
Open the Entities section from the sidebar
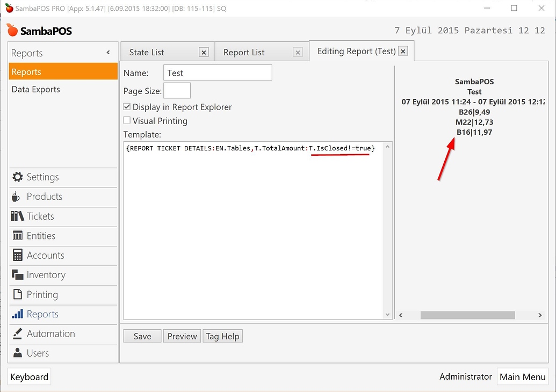(42, 236)
